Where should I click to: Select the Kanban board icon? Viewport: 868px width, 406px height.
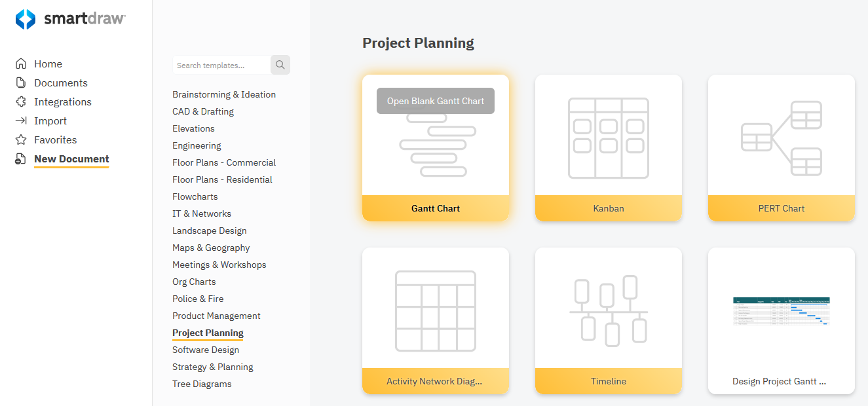click(x=608, y=138)
